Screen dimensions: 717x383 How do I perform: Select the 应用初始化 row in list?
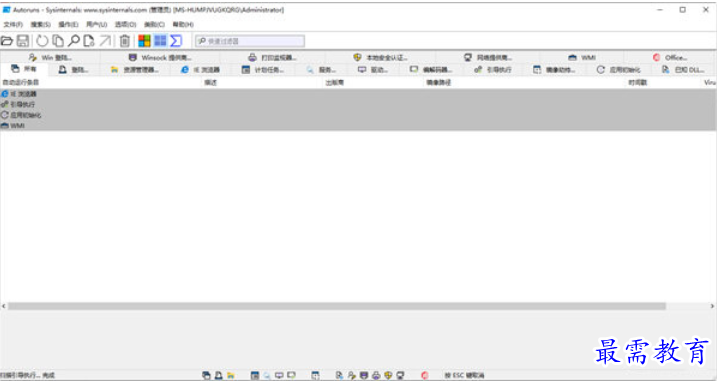coord(358,115)
